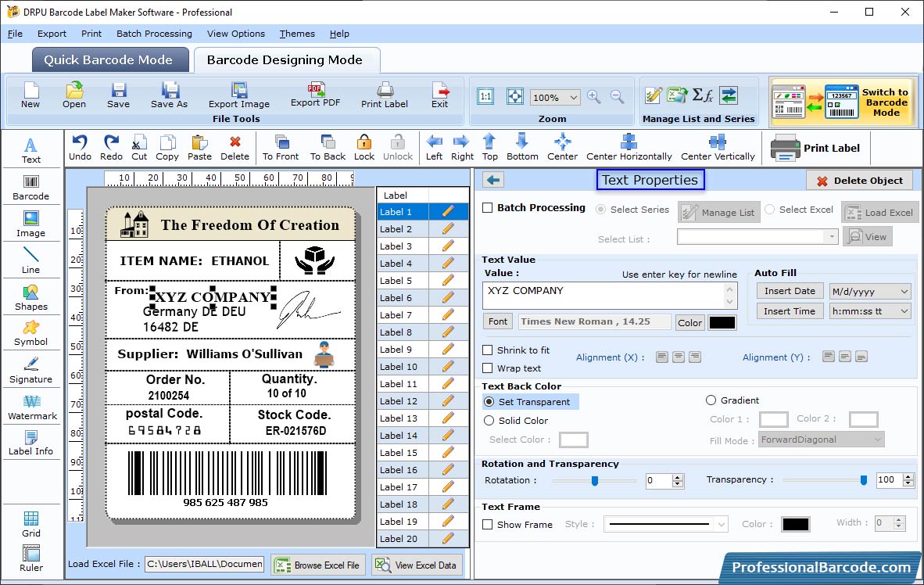Click the 1:1 actual size icon
Image resolution: width=924 pixels, height=585 pixels.
(x=485, y=96)
